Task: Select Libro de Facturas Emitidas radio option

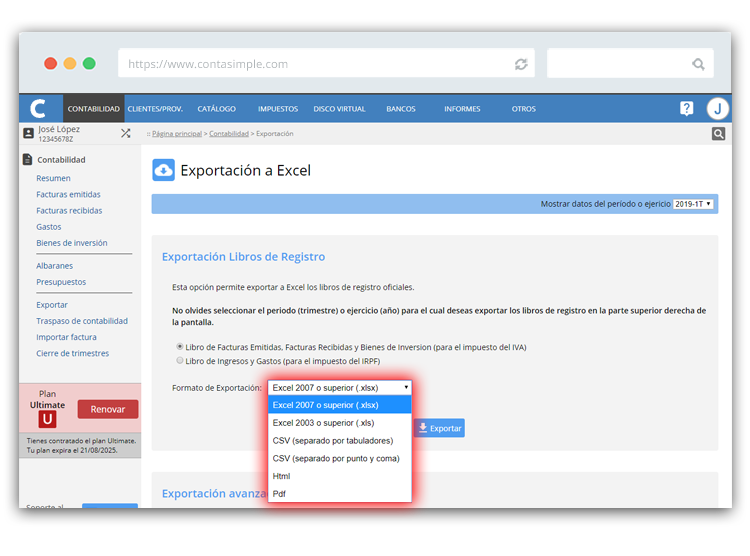Action: pos(180,347)
